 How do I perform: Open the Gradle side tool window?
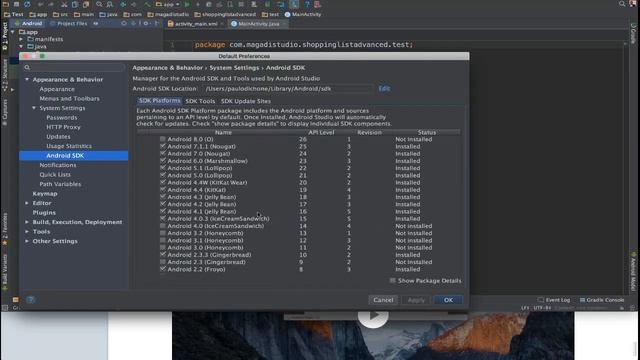click(633, 33)
